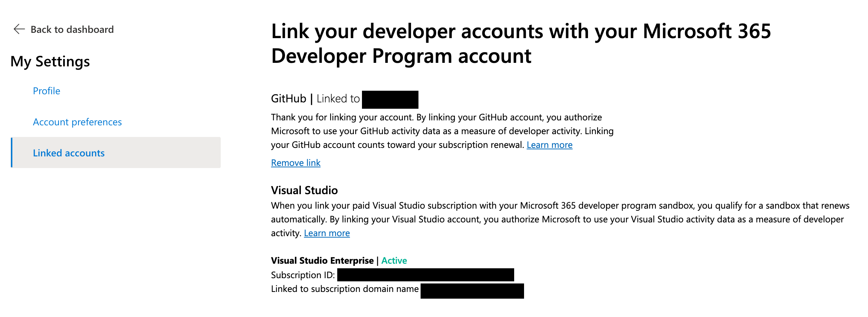Image resolution: width=868 pixels, height=317 pixels.
Task: Open Learn more about GitHub linking
Action: (x=549, y=145)
